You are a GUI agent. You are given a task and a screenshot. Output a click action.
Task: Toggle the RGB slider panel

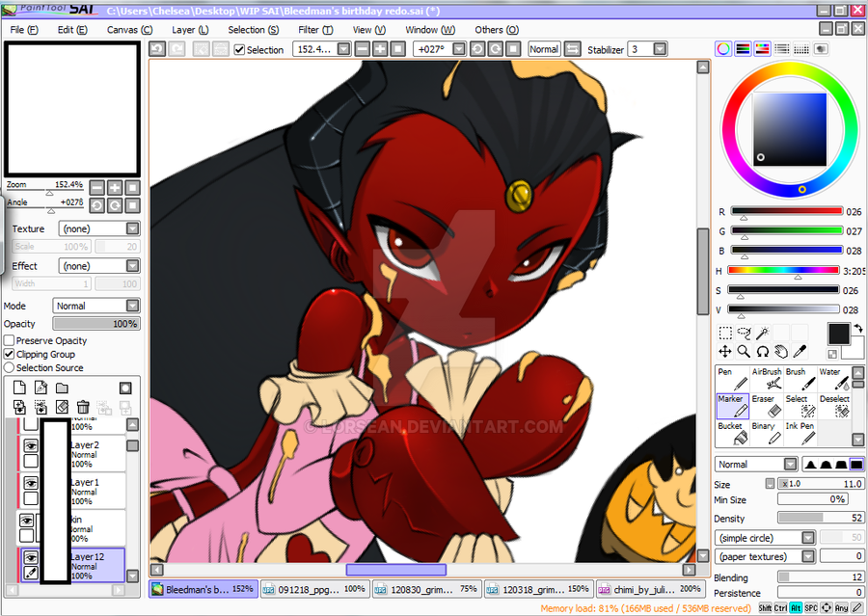tap(743, 49)
